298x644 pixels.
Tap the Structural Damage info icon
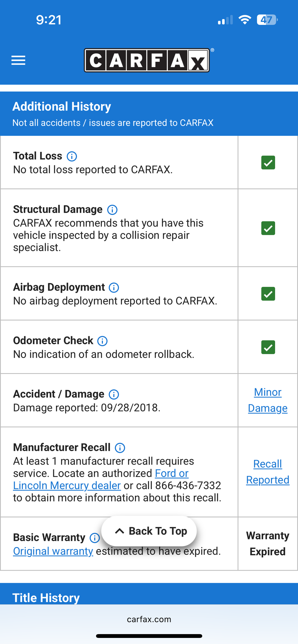click(x=112, y=210)
